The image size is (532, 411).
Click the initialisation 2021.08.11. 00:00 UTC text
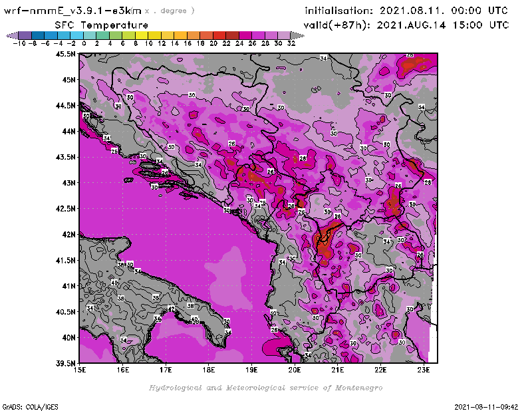point(406,11)
